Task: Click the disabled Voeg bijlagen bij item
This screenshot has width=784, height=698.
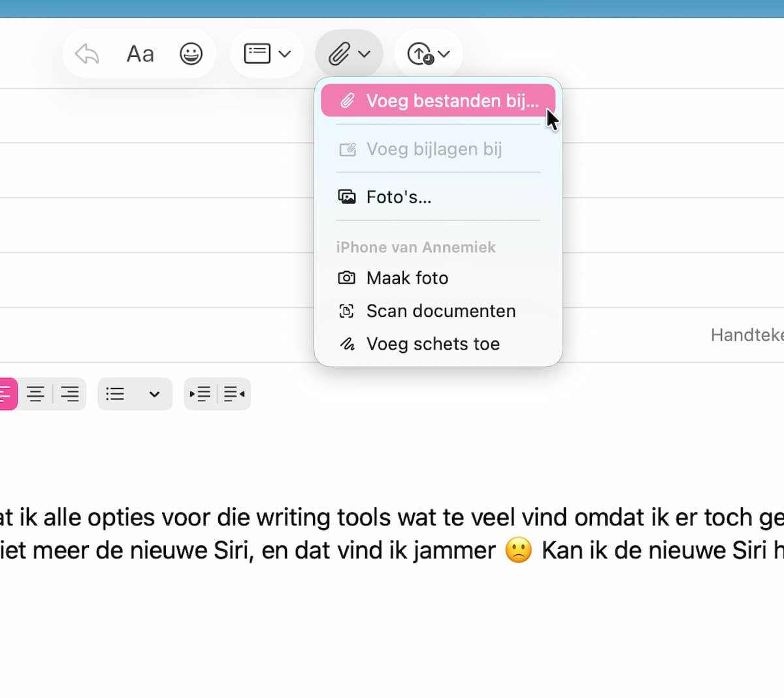Action: (x=434, y=149)
